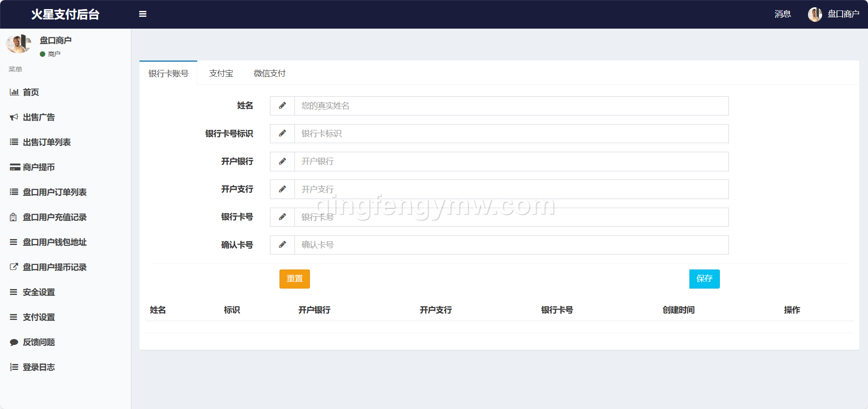Click the list icon next to 出售订单列表
This screenshot has height=409, width=868.
click(x=14, y=142)
